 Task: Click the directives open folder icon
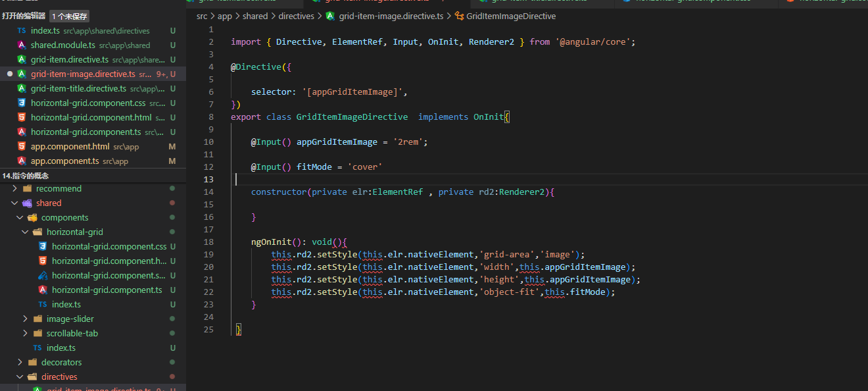(x=32, y=377)
